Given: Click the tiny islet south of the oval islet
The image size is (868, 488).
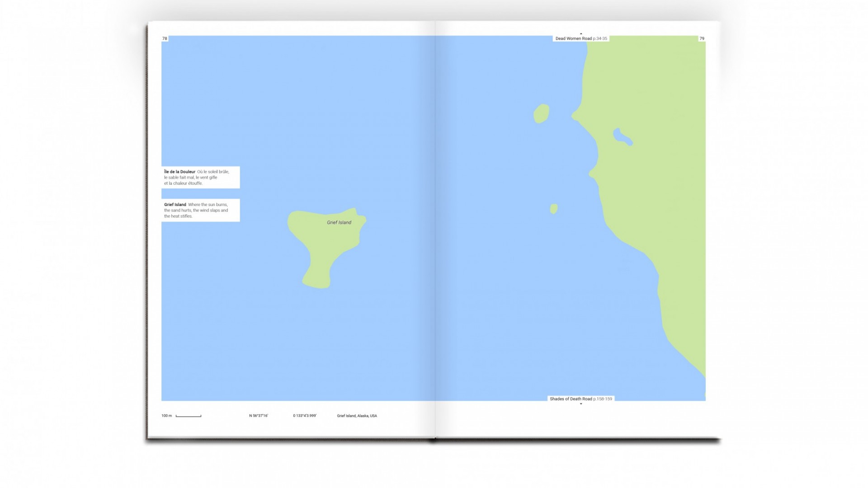Looking at the screenshot, I should (553, 208).
